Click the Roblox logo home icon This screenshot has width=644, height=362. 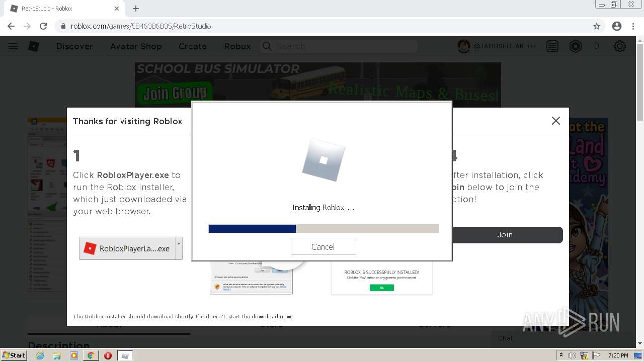(34, 46)
